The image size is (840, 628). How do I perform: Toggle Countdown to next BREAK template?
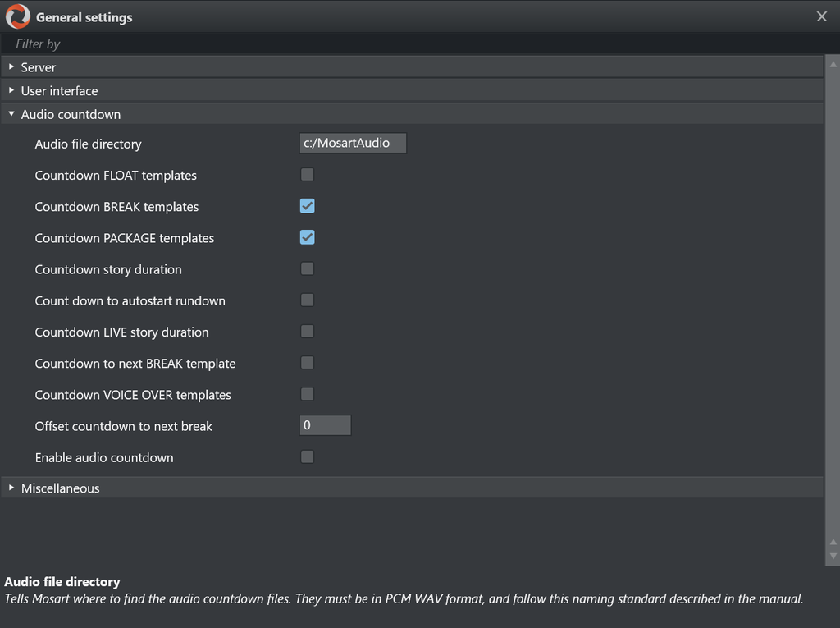[x=307, y=363]
